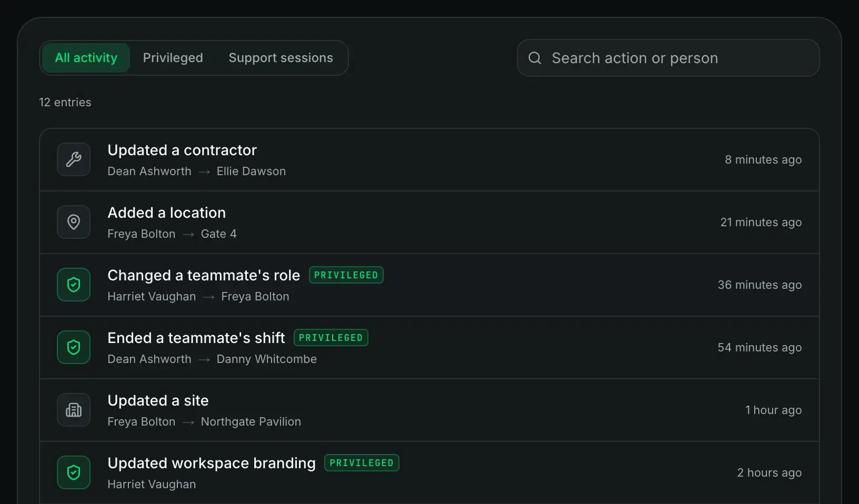Open the Updated a contractor entry title
859x504 pixels.
point(182,150)
